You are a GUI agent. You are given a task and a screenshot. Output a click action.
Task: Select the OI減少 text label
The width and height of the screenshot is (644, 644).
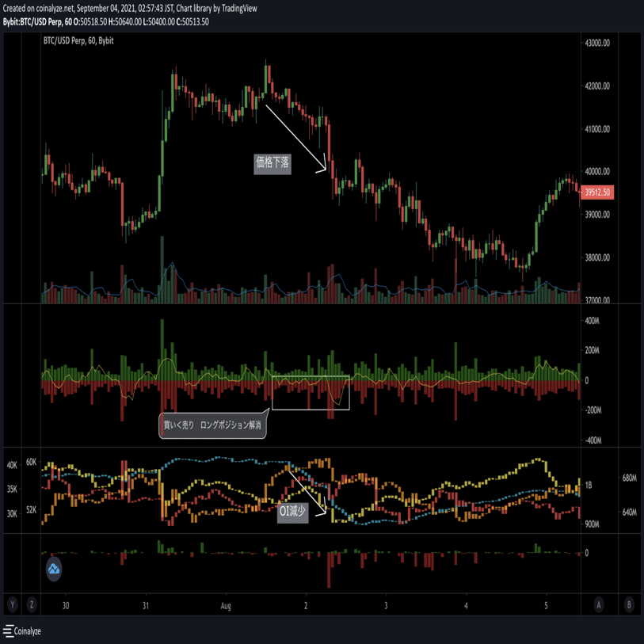click(292, 512)
